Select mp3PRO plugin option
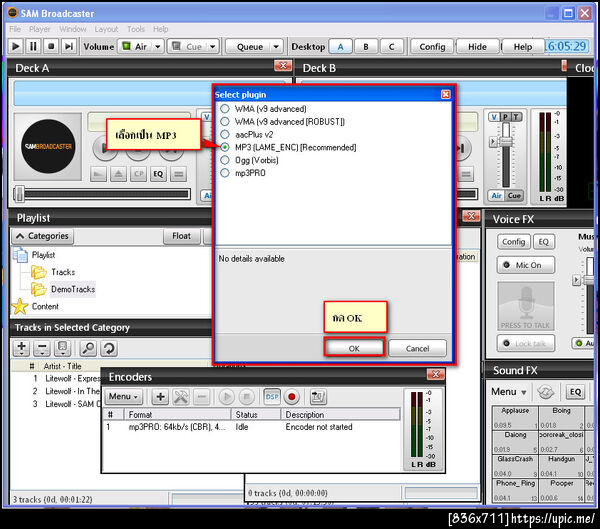The height and width of the screenshot is (529, 600). (x=243, y=173)
